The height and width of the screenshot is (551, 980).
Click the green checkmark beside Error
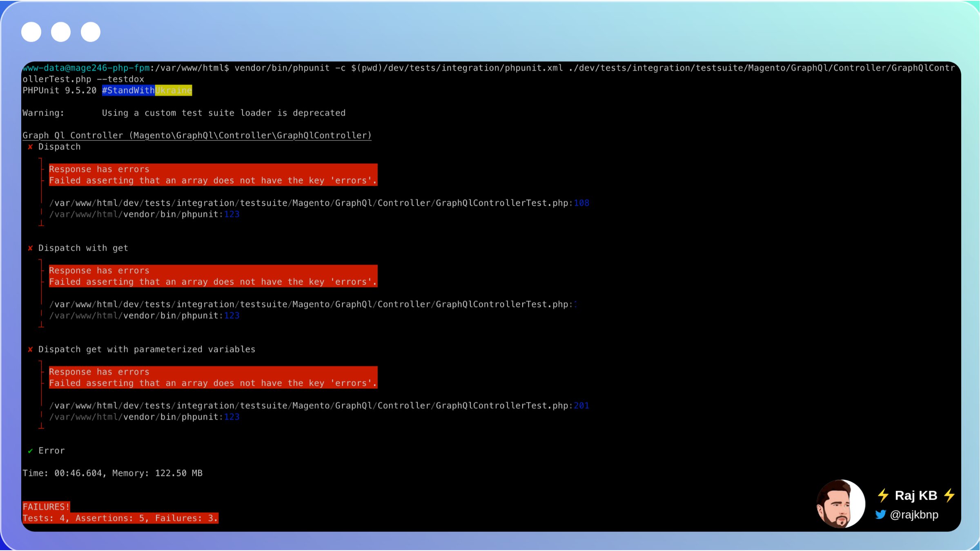30,451
